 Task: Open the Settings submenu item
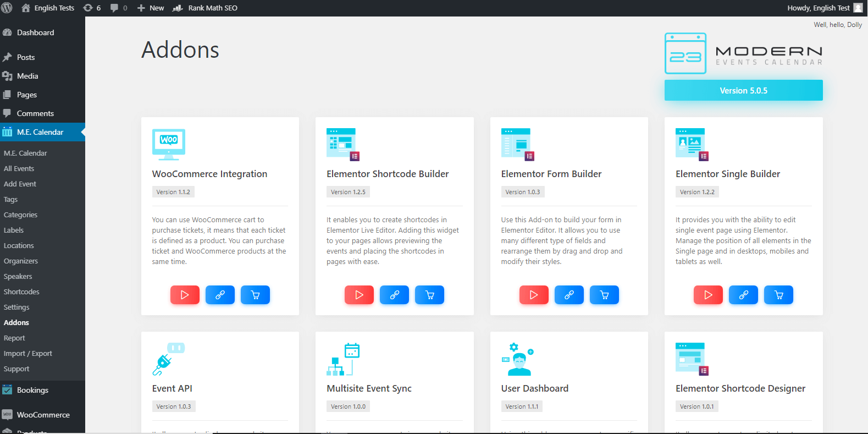click(x=17, y=307)
